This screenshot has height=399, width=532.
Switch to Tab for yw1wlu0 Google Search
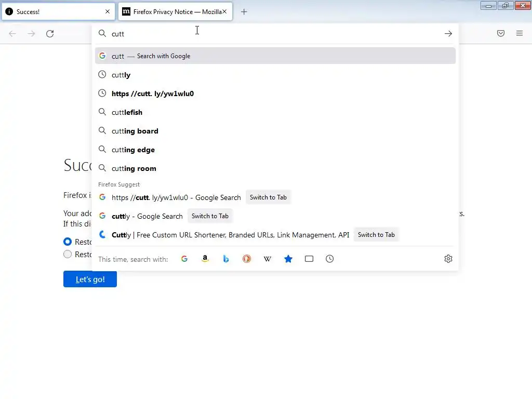268,197
